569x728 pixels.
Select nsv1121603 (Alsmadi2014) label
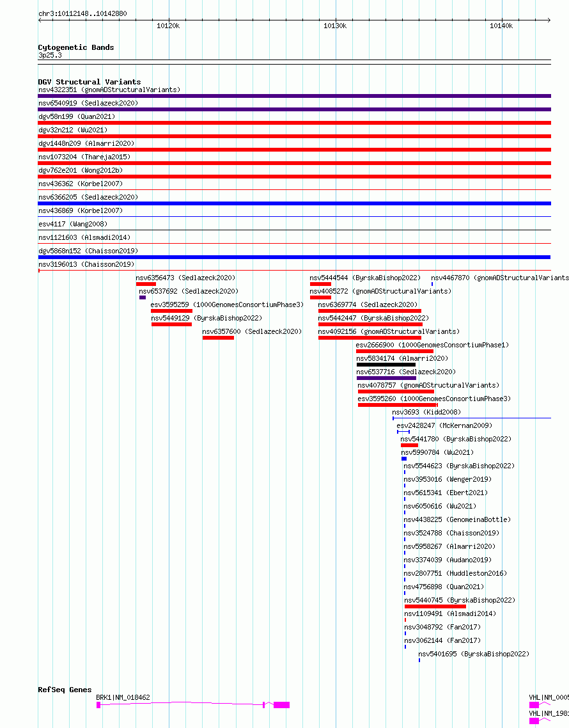pos(84,238)
